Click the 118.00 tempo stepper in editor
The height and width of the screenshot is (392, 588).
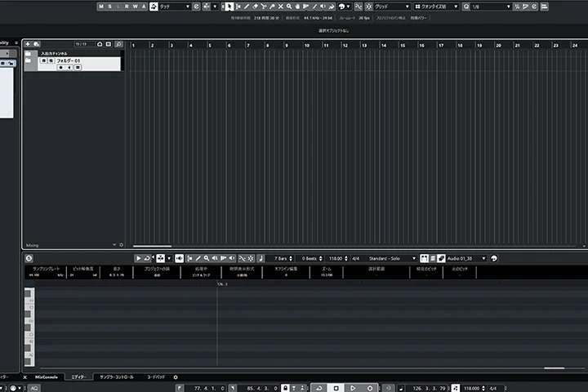(346, 258)
